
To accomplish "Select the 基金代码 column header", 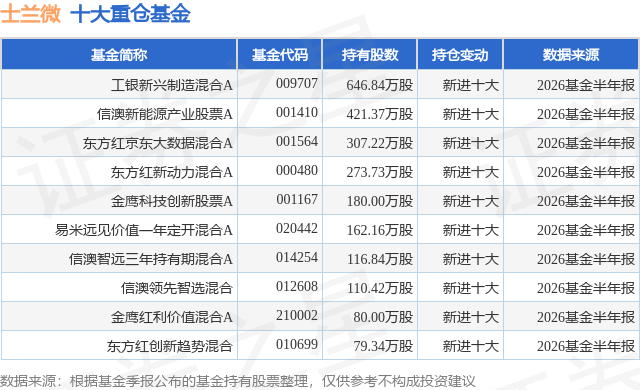I will coord(280,55).
